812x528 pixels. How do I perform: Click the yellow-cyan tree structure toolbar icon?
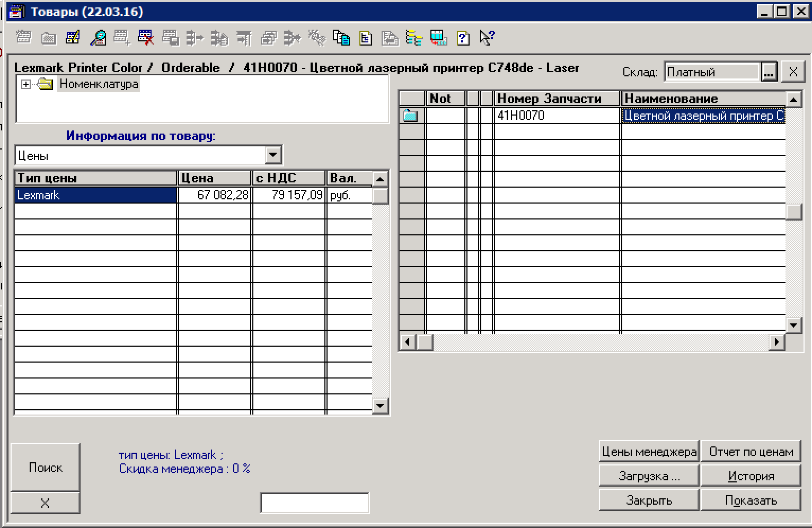click(x=413, y=38)
